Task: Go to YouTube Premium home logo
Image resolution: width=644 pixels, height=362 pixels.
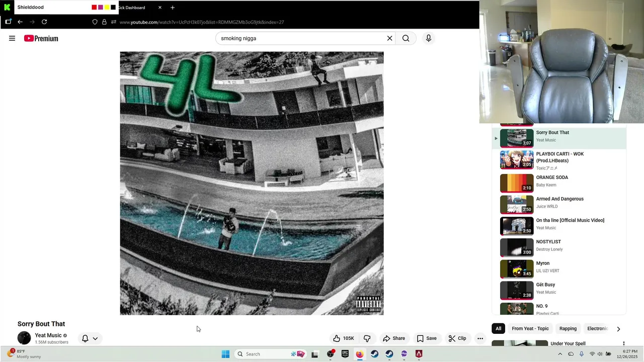Action: (41, 38)
